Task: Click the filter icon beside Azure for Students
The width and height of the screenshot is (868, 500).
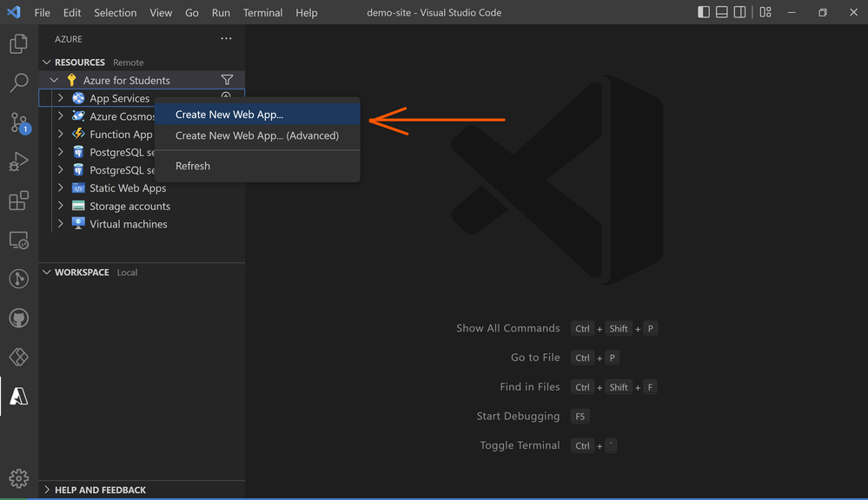Action: [227, 80]
